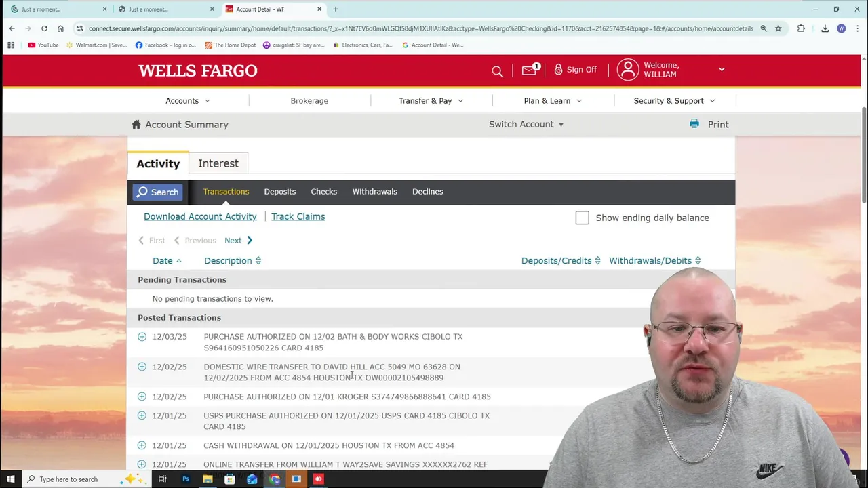
Task: Click the URL address bar
Action: (x=420, y=28)
